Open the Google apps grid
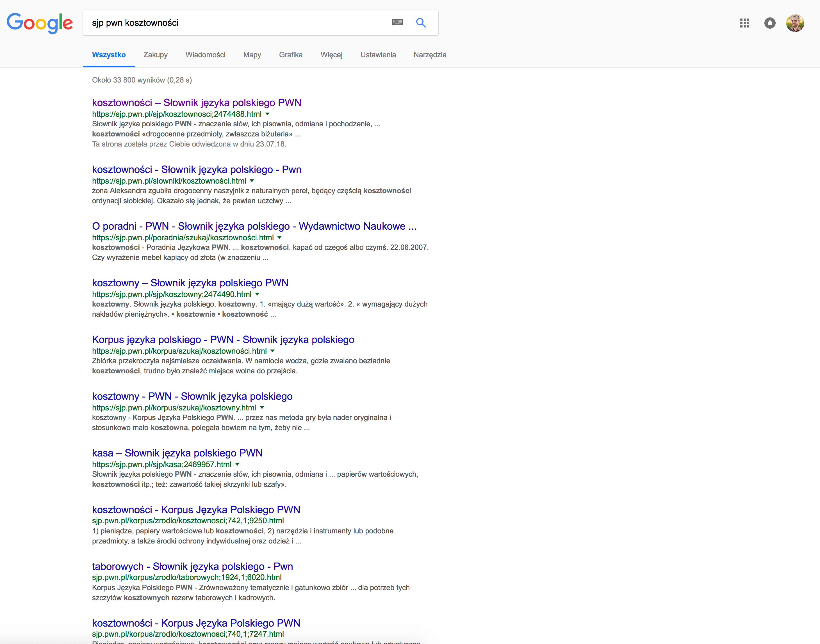The height and width of the screenshot is (644, 820). [744, 23]
